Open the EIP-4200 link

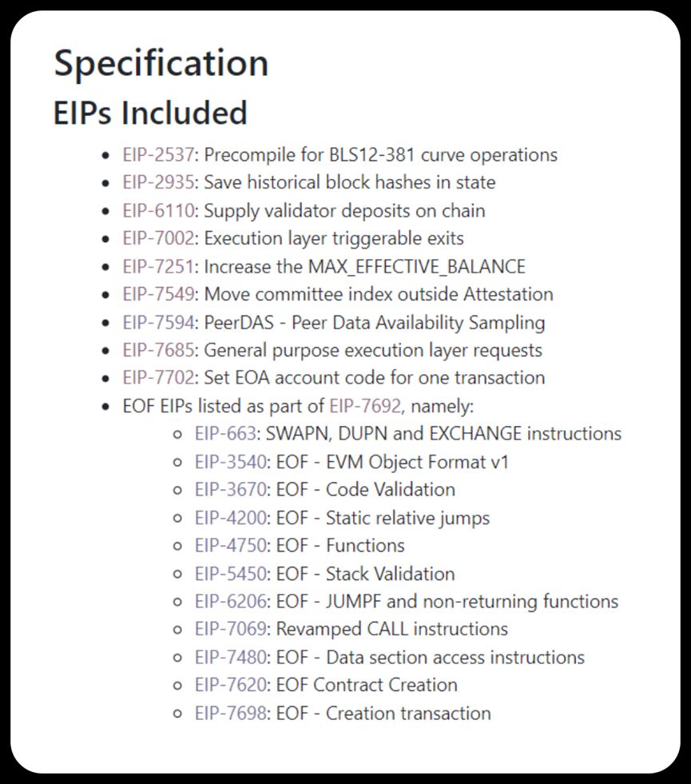click(230, 518)
